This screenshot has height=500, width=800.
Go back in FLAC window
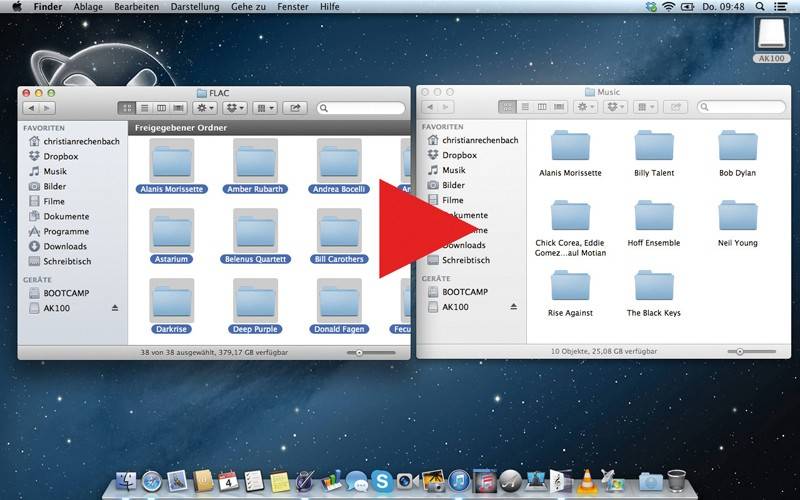(32, 108)
